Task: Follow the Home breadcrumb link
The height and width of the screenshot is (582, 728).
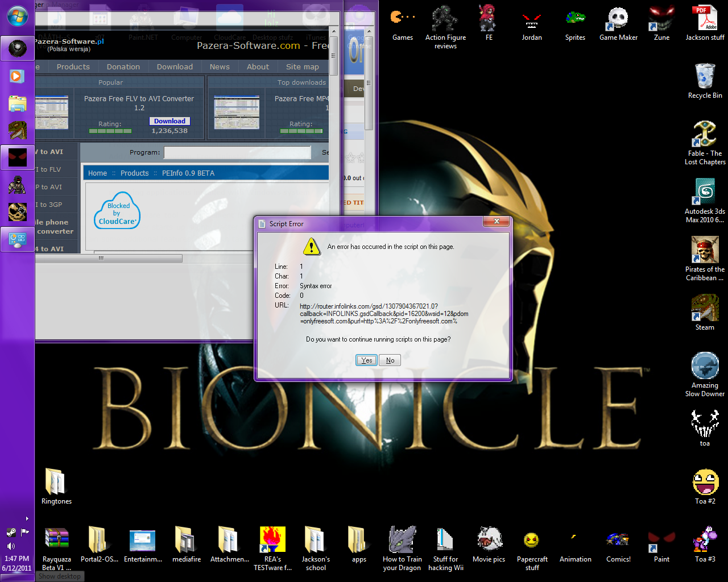Action: coord(97,173)
